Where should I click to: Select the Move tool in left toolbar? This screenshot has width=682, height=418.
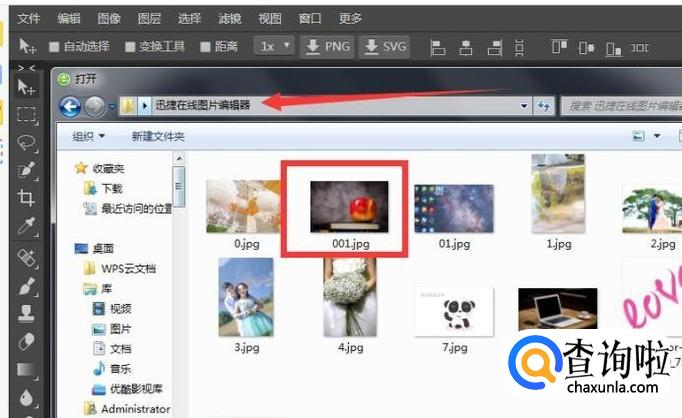tap(26, 87)
